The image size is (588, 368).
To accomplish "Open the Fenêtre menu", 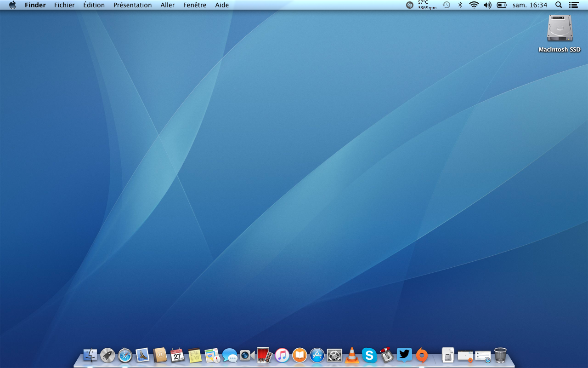I will pyautogui.click(x=195, y=5).
